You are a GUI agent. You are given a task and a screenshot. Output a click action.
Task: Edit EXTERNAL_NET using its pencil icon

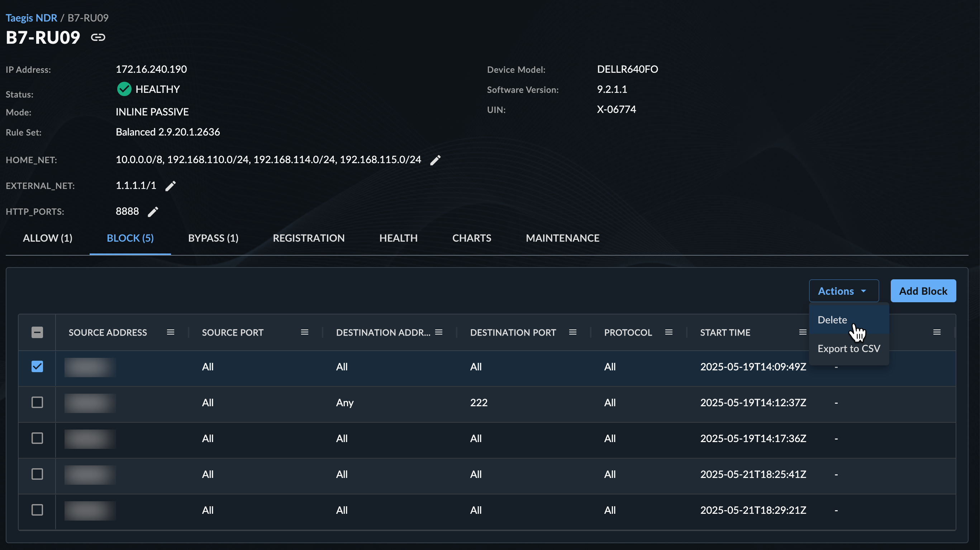(170, 186)
